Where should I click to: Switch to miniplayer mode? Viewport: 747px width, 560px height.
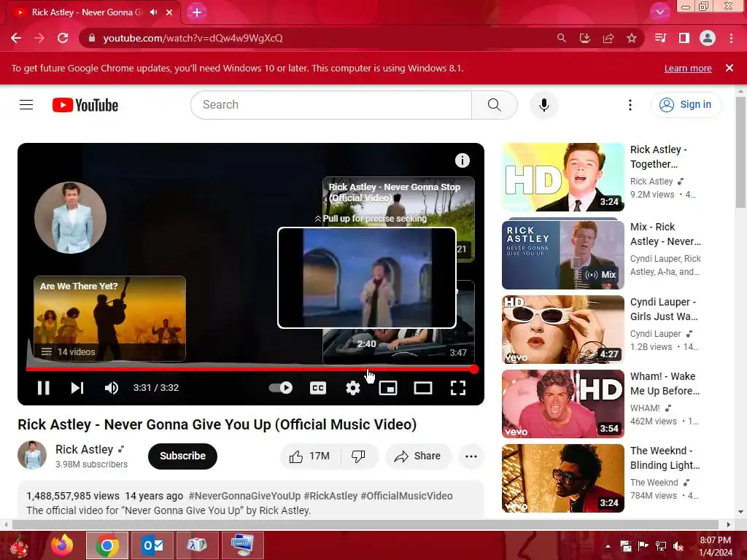click(x=388, y=388)
